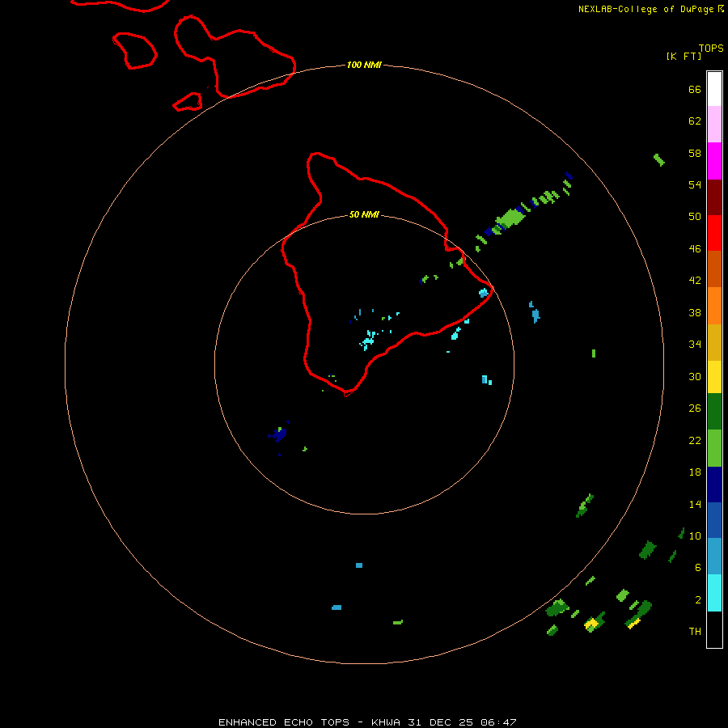Click the '22' legend value

tap(695, 441)
